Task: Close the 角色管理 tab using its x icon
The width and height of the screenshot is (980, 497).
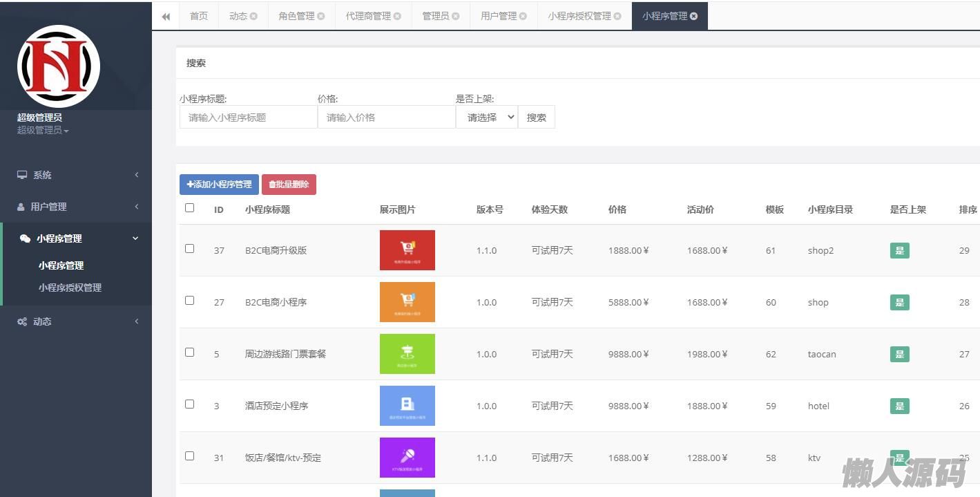Action: click(321, 17)
